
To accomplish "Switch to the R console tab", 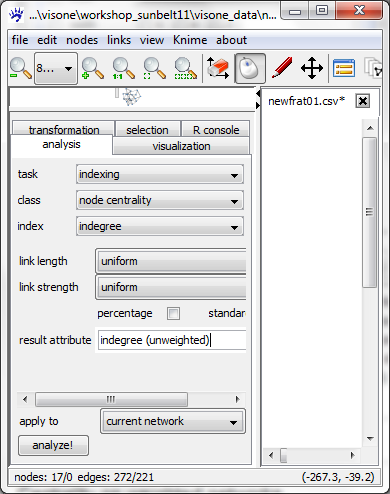I will (x=216, y=129).
